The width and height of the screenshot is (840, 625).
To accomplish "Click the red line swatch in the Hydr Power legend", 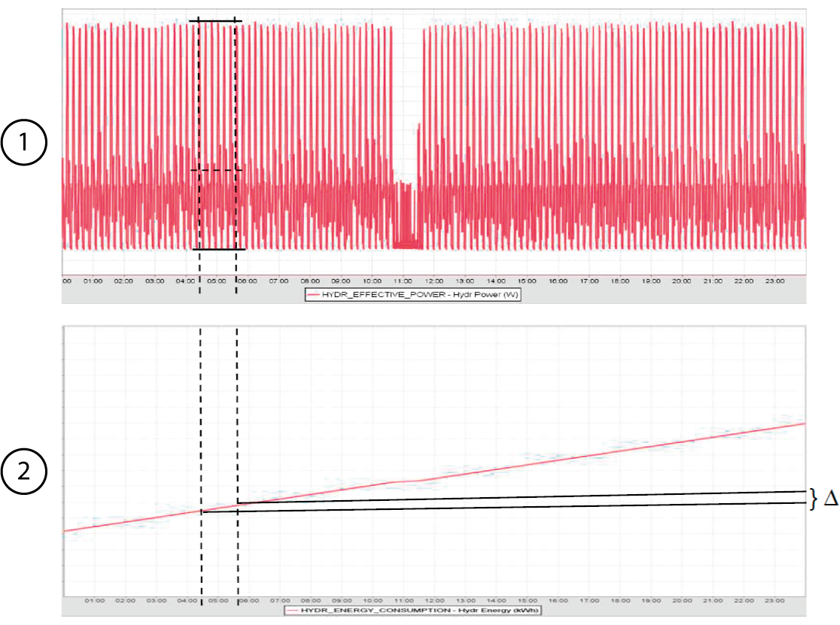I will (x=312, y=296).
